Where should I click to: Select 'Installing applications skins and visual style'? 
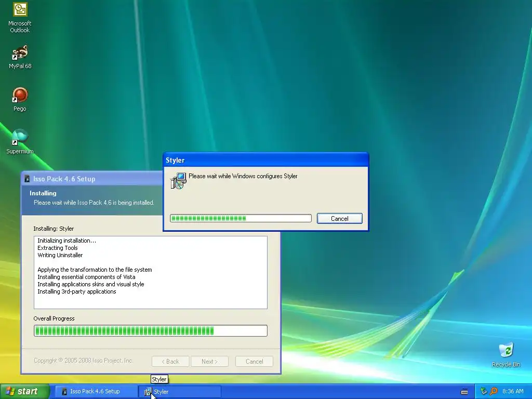pos(90,284)
